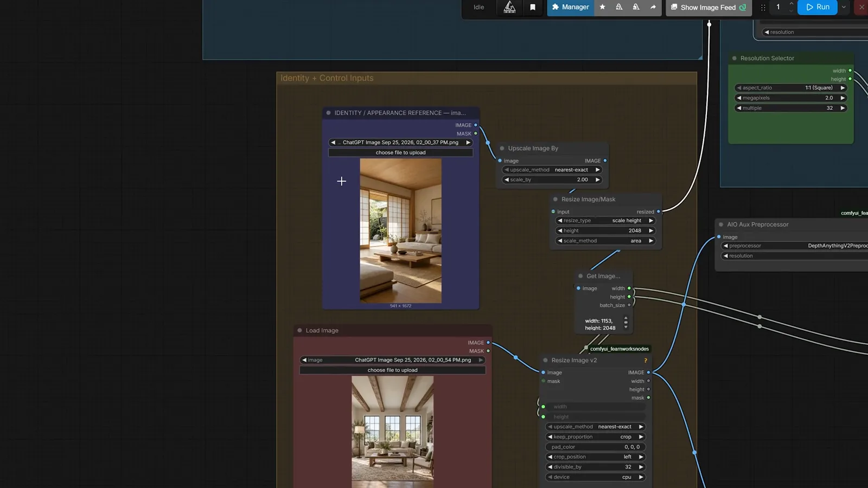Collapse the Resolution Selector node via its dot
The image size is (868, 488).
(x=735, y=59)
